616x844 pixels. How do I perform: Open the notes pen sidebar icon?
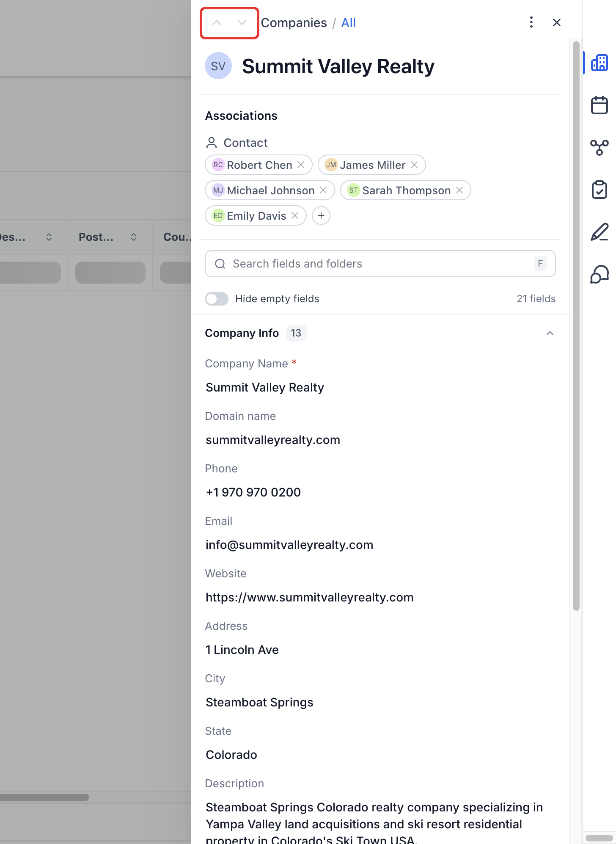click(x=599, y=232)
